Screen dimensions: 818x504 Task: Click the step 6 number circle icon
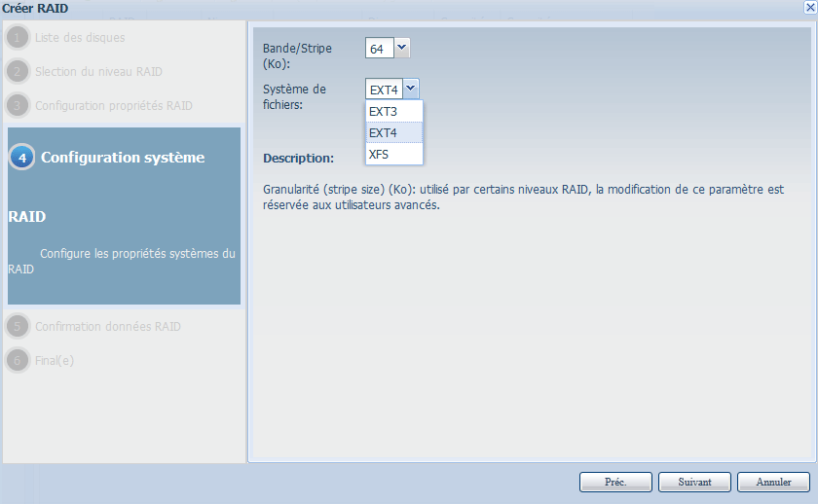(18, 360)
